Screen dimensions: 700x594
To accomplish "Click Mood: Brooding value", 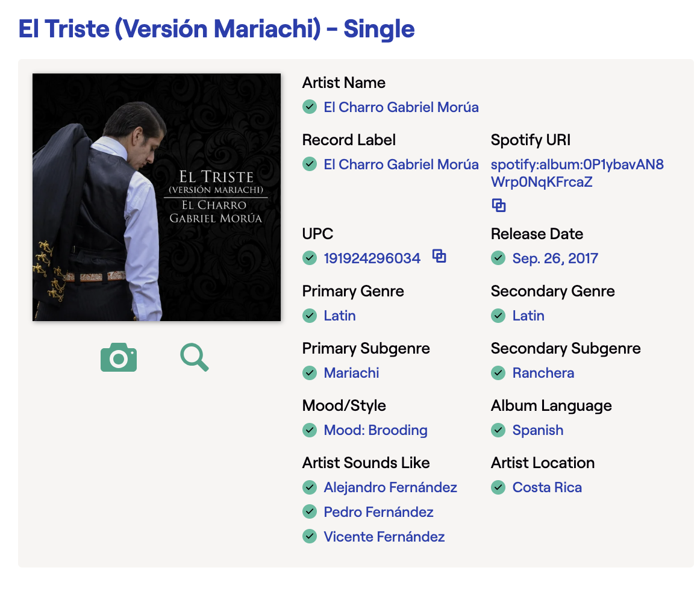I will coord(375,430).
